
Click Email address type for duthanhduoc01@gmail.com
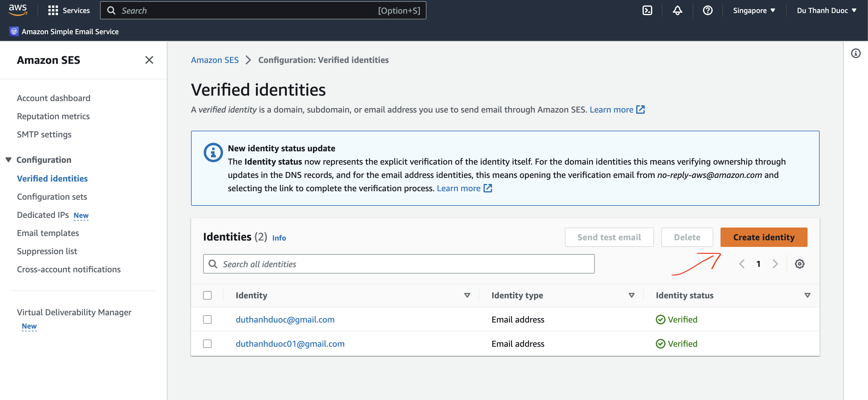coord(518,344)
